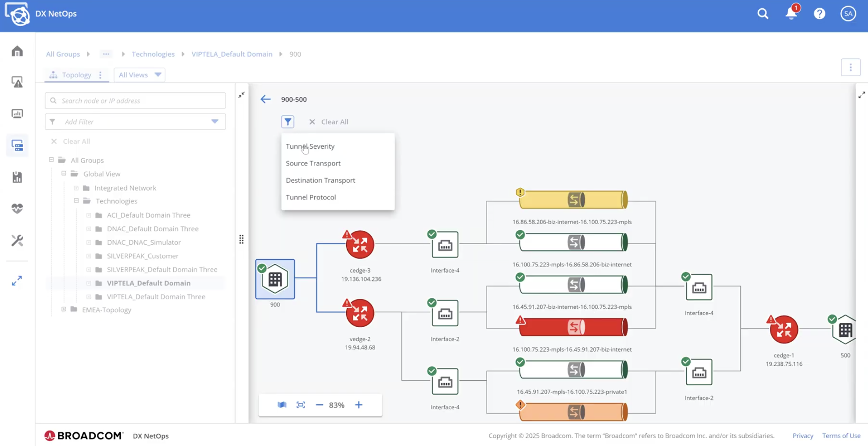868x446 pixels.
Task: Open the All Views dropdown
Action: tap(139, 75)
